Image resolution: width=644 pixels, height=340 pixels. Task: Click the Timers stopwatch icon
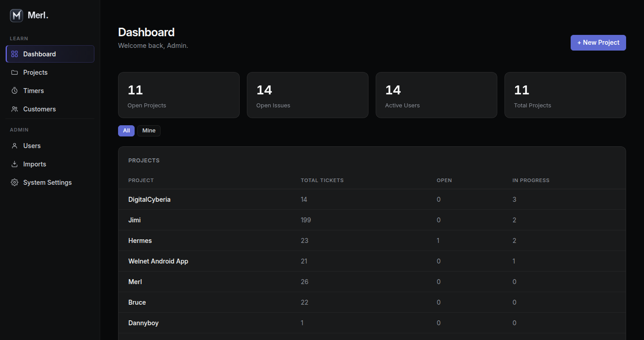tap(15, 91)
